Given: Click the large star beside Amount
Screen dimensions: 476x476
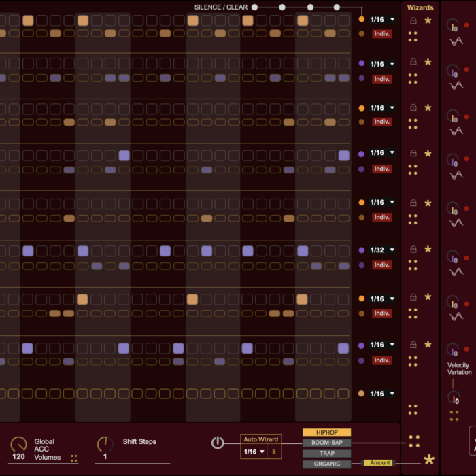Looking at the screenshot, I should click(429, 460).
